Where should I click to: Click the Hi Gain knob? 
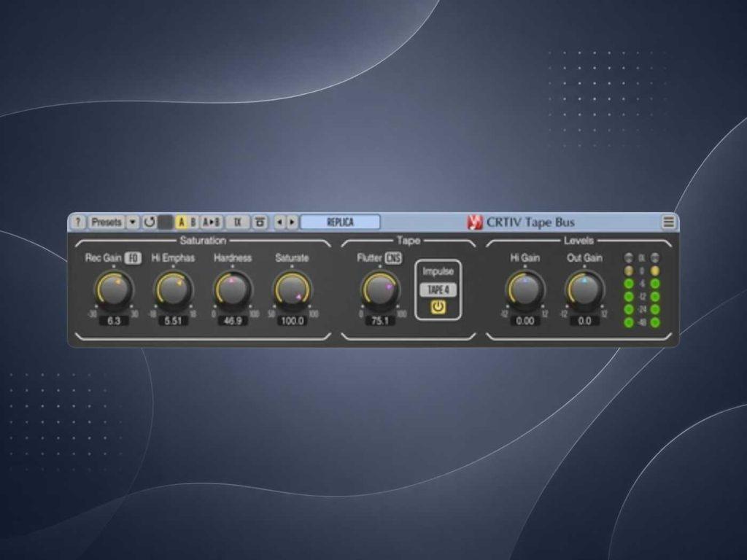pyautogui.click(x=525, y=289)
